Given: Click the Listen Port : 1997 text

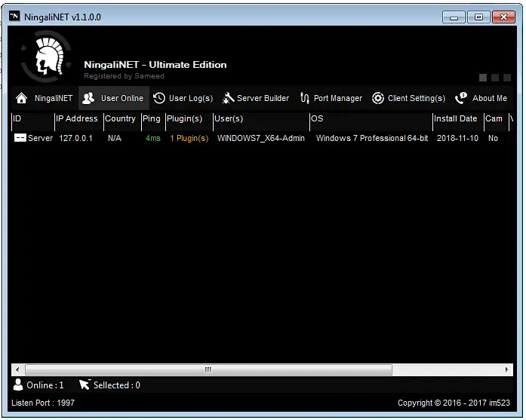Looking at the screenshot, I should point(43,403).
